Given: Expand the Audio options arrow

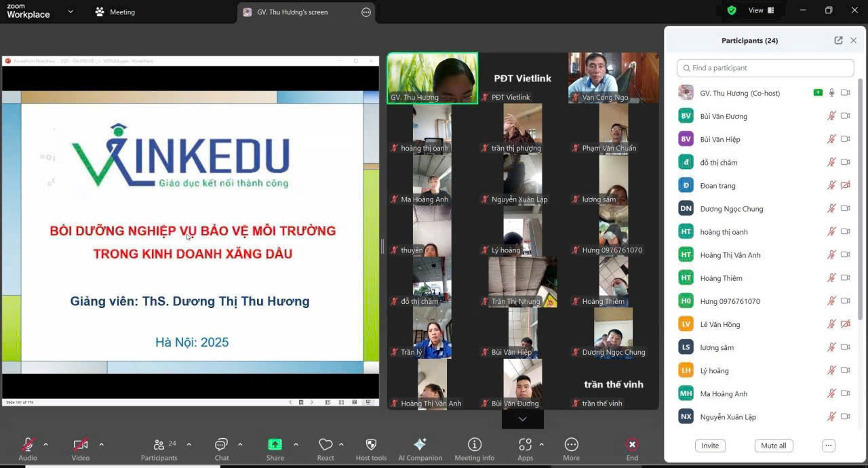Looking at the screenshot, I should pyautogui.click(x=45, y=445).
